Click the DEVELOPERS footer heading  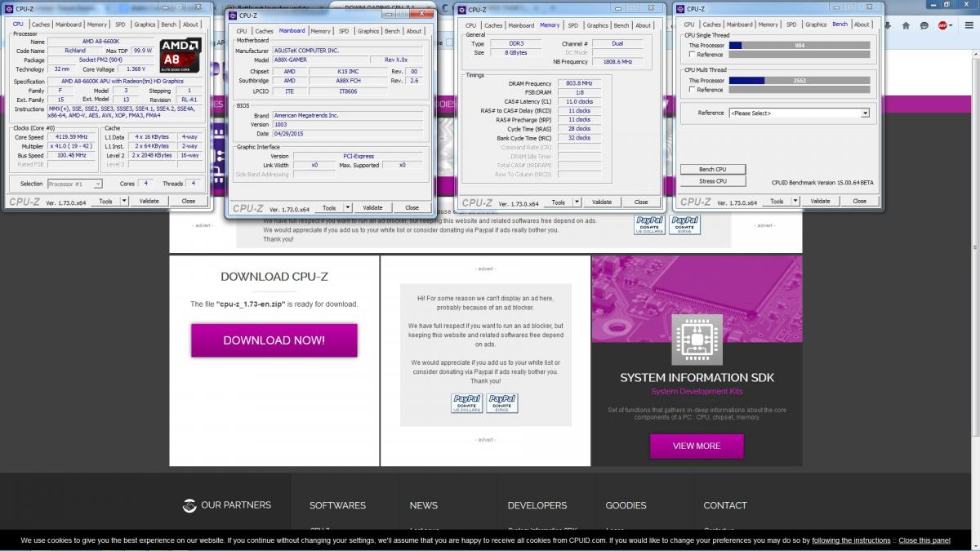click(x=537, y=505)
